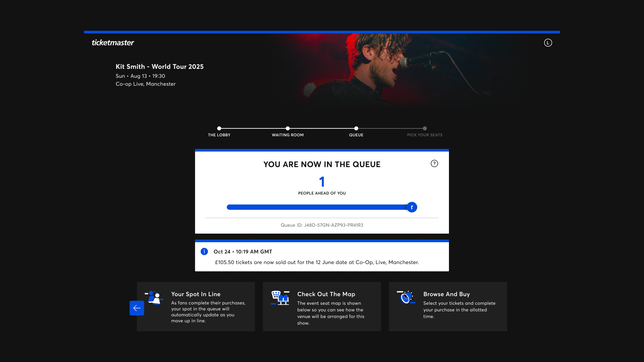Click the blue back arrow button
Viewport: 644px width, 362px height.
click(x=137, y=308)
